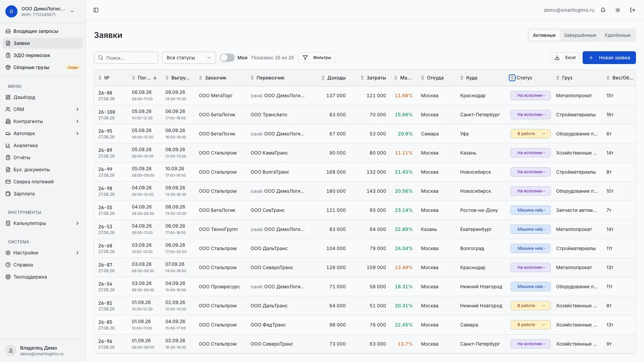Click destination Екатеринбург
Image resolution: width=644 pixels, height=362 pixels.
click(477, 229)
